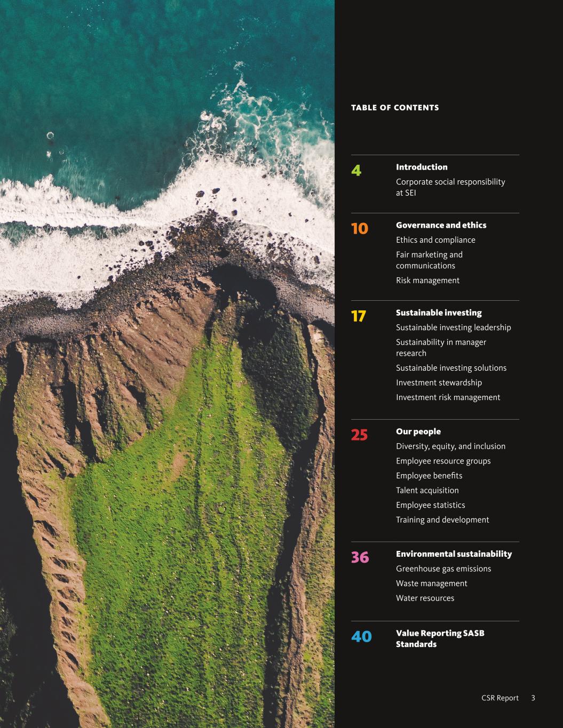Screen dimensions: 563x728
Task: Open the Introduction section heading
Action: (x=422, y=167)
